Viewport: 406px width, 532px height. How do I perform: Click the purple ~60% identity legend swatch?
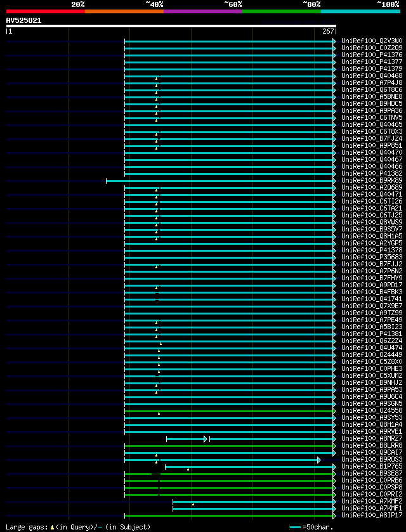(x=203, y=11)
